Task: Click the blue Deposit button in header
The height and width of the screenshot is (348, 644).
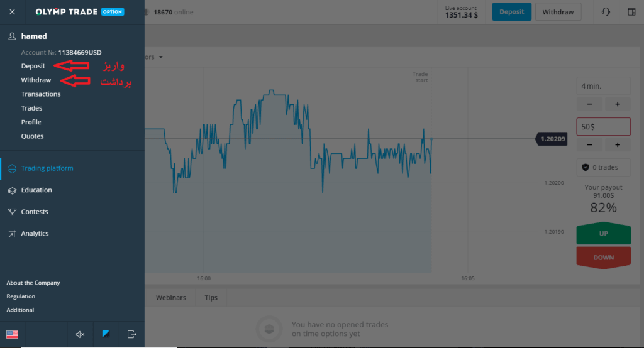Action: [511, 12]
